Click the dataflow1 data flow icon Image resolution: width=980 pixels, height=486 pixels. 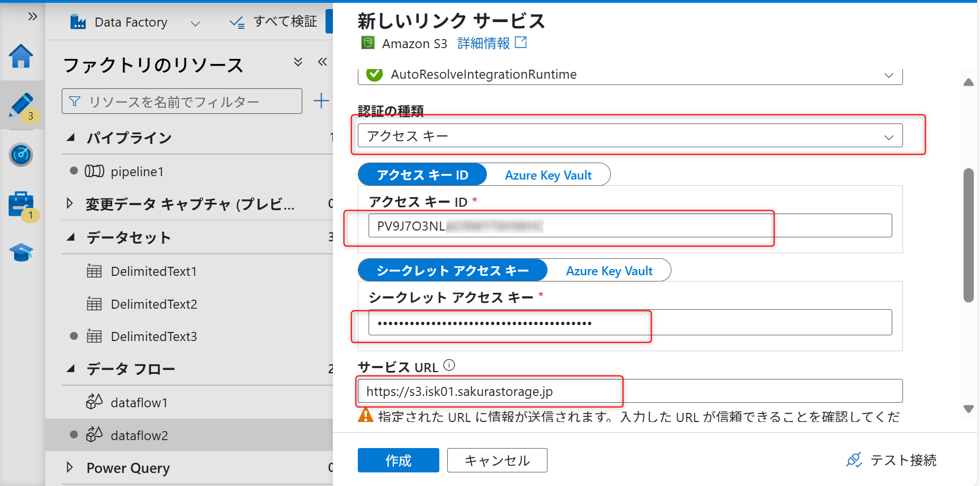(94, 402)
